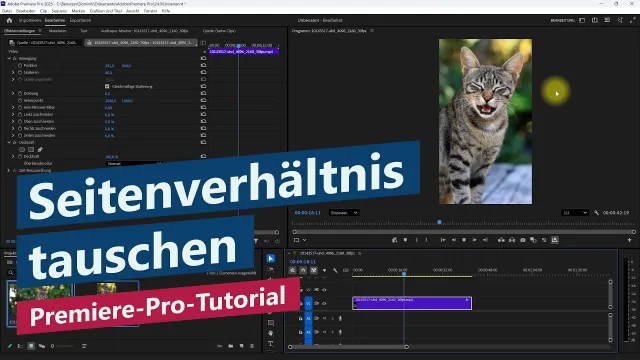Screen dimensions: 640x360
Task: Create an ellipse mask under Deckkraft
Action: coord(22,149)
